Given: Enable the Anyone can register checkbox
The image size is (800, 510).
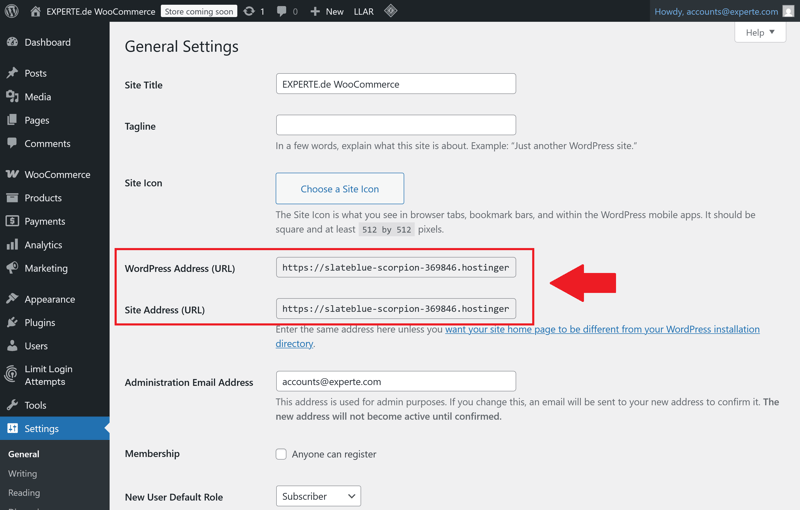Looking at the screenshot, I should pos(281,454).
